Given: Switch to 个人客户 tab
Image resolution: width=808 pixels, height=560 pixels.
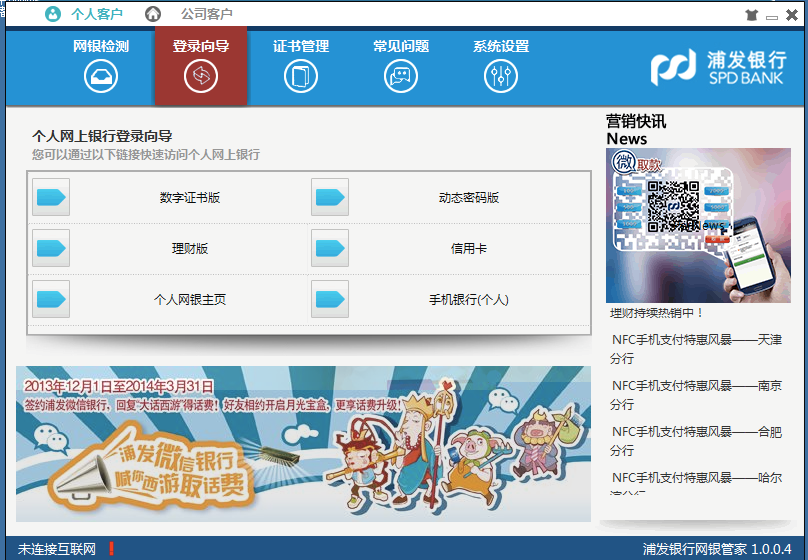Looking at the screenshot, I should click(84, 14).
